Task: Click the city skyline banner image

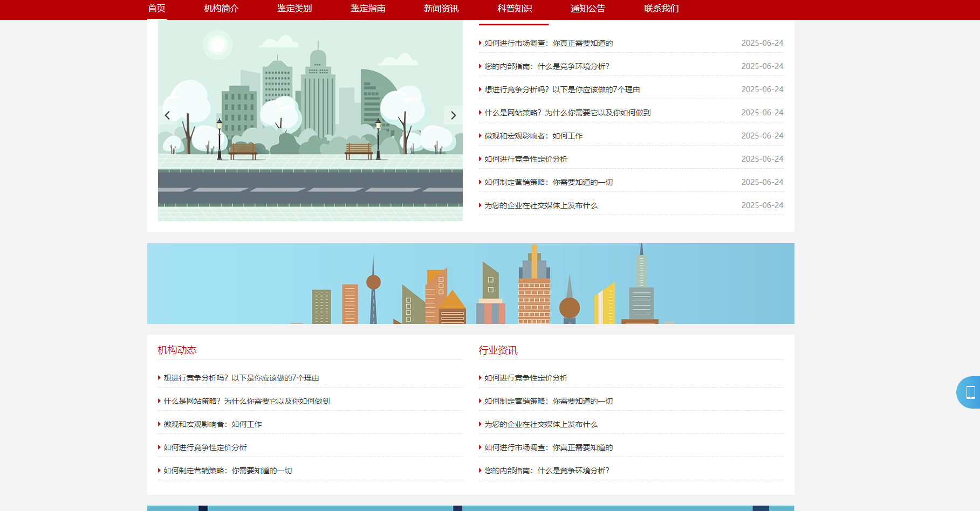Action: click(x=470, y=284)
